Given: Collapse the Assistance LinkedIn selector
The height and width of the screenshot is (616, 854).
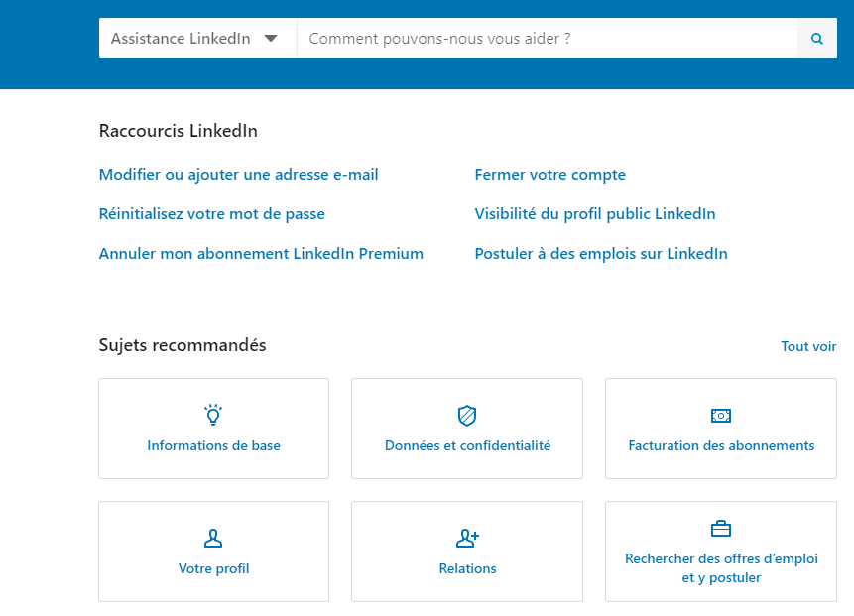Looking at the screenshot, I should click(x=197, y=38).
